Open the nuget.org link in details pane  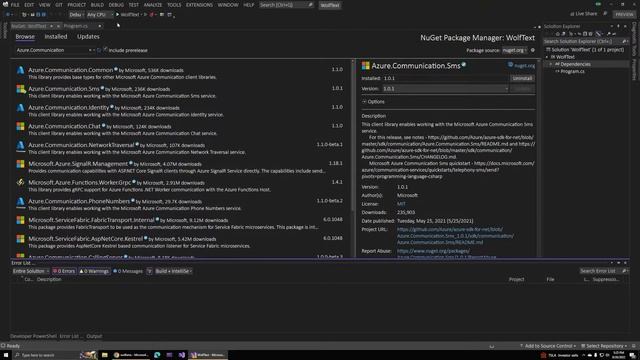524,66
